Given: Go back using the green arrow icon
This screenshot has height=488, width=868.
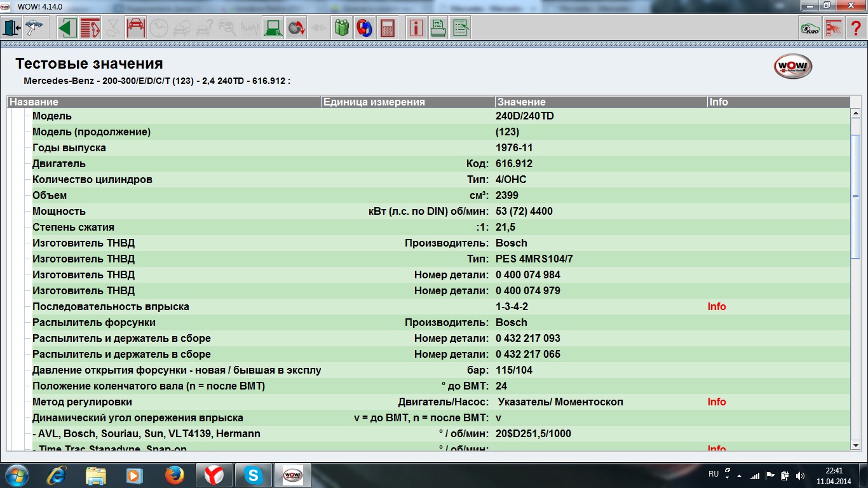Looking at the screenshot, I should 67,28.
